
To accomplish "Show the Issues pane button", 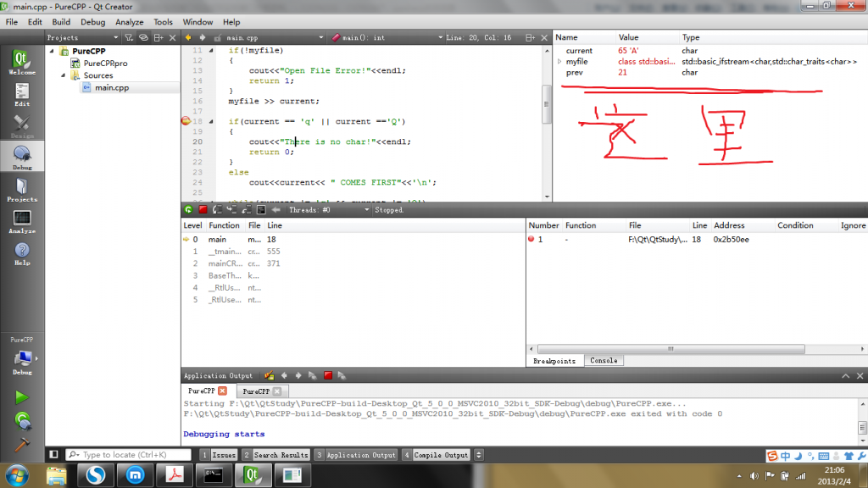I will click(219, 455).
